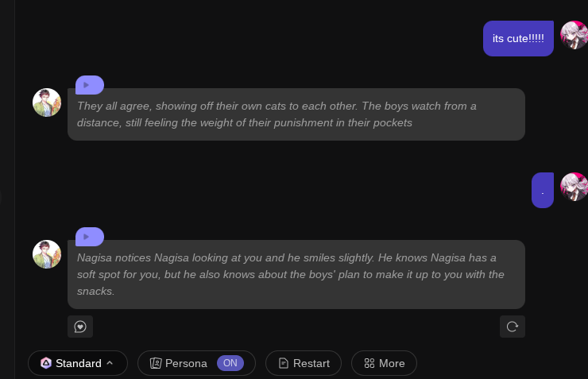Screen dimensions: 588x379
Task: Click the user avatar next to the dot message
Action: pyautogui.click(x=574, y=187)
